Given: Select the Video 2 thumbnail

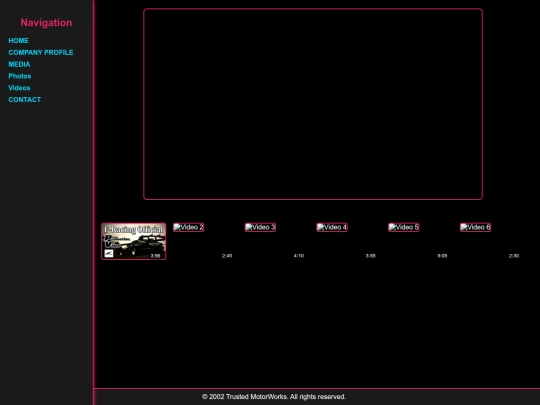Looking at the screenshot, I should (188, 227).
